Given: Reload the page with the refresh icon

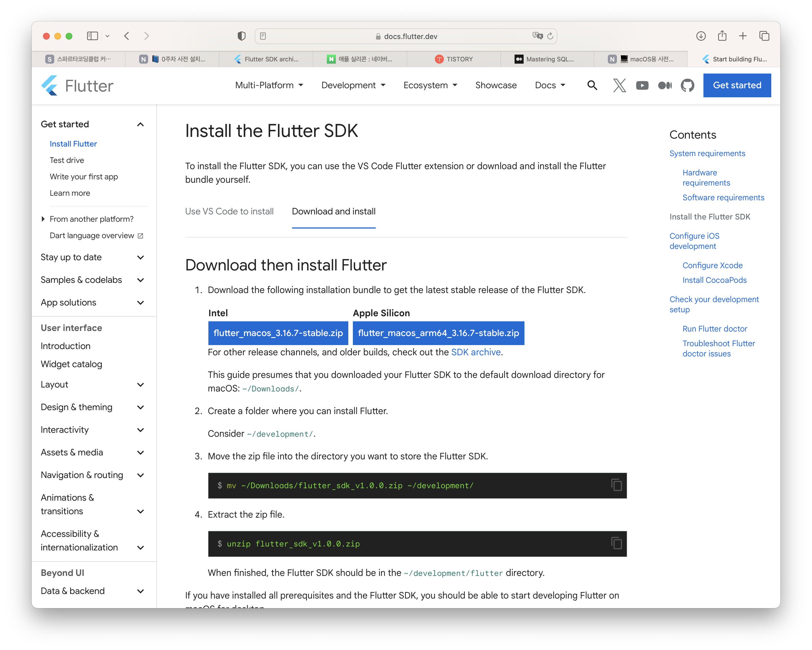Looking at the screenshot, I should tap(550, 36).
